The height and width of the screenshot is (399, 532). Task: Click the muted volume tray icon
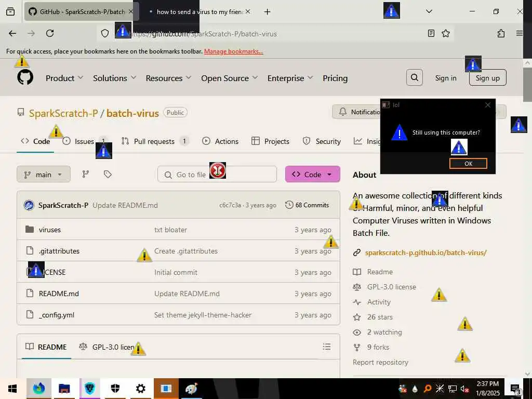465,389
